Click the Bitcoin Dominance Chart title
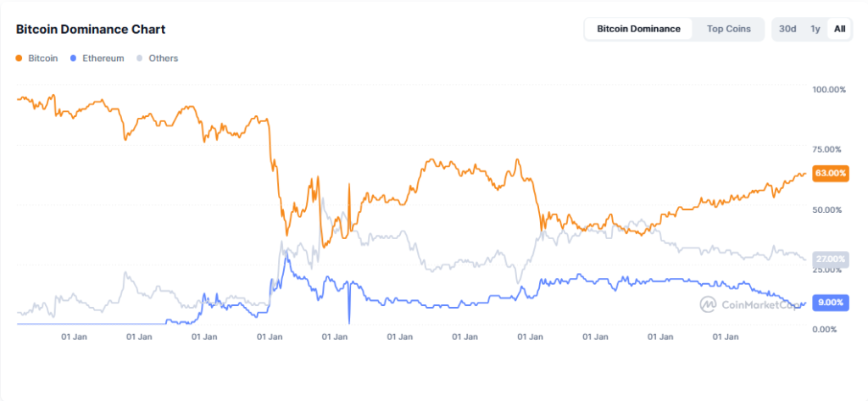 (91, 30)
